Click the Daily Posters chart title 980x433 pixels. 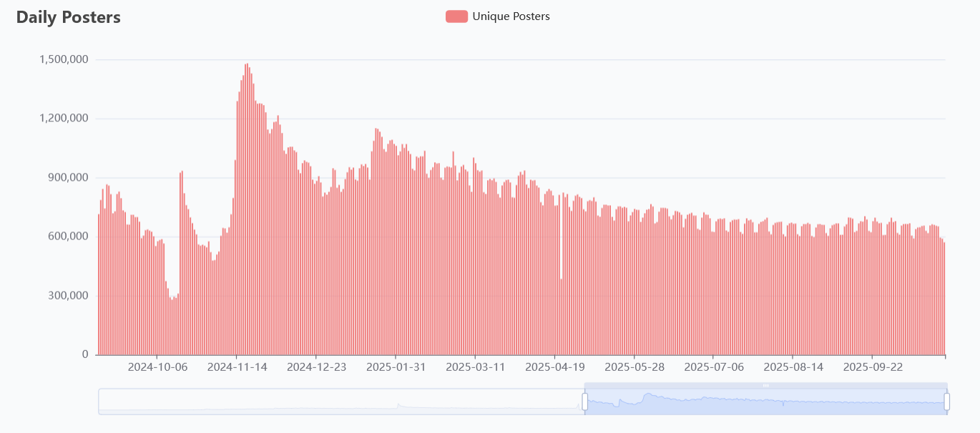(x=69, y=17)
